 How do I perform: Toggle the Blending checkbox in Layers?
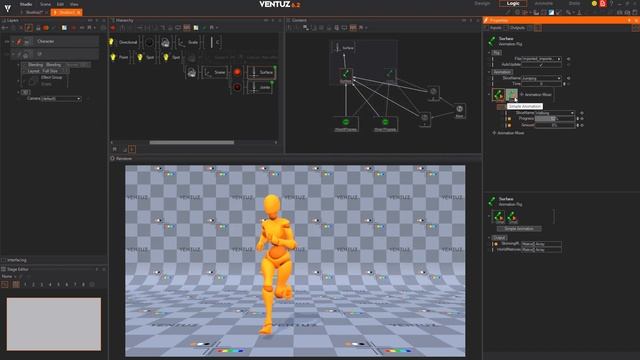[24, 65]
